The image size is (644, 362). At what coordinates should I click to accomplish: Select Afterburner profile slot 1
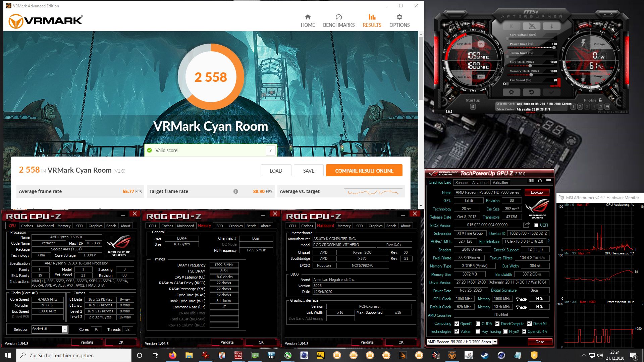tap(573, 107)
